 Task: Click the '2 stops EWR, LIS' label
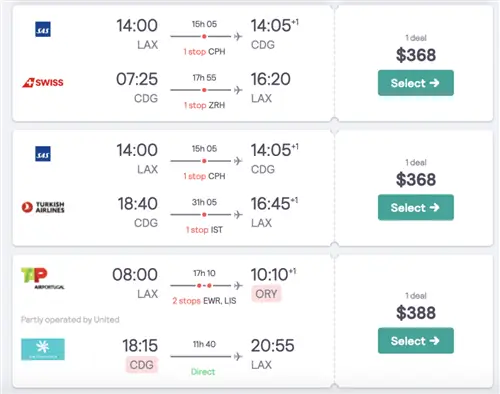pos(204,301)
